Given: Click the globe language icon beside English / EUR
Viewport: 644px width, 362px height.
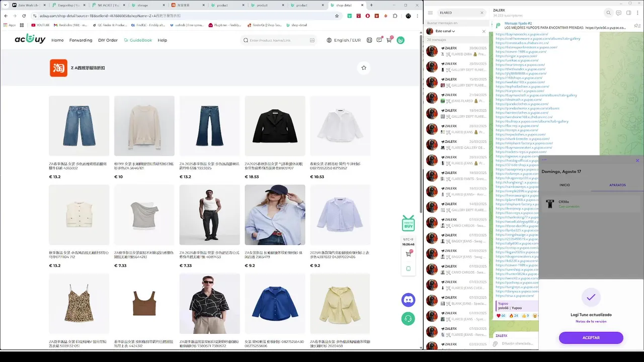Looking at the screenshot, I should coord(329,40).
